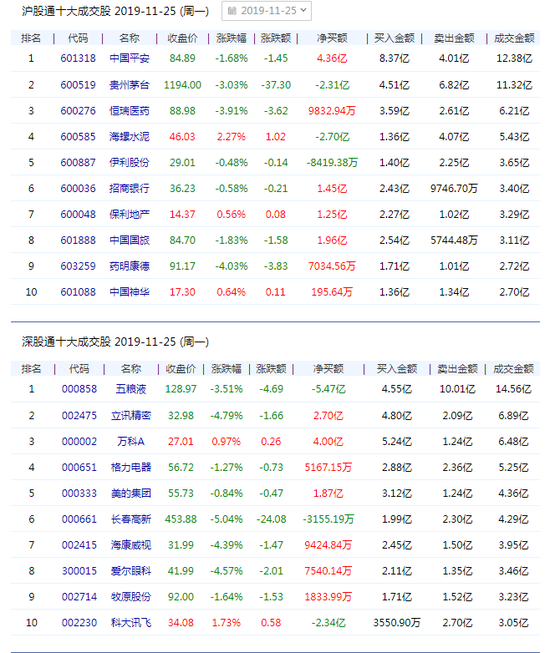This screenshot has height=653, width=550.
Task: Open 招商银行 stock name link
Action: pos(129,188)
